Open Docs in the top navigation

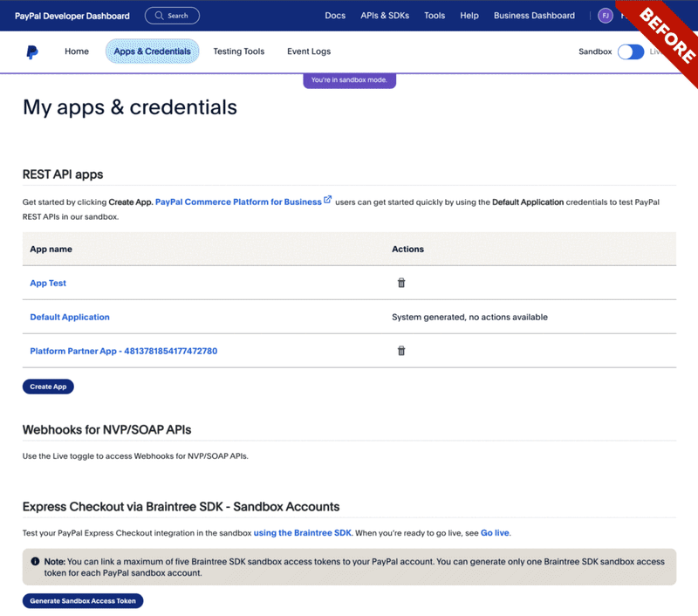[335, 16]
